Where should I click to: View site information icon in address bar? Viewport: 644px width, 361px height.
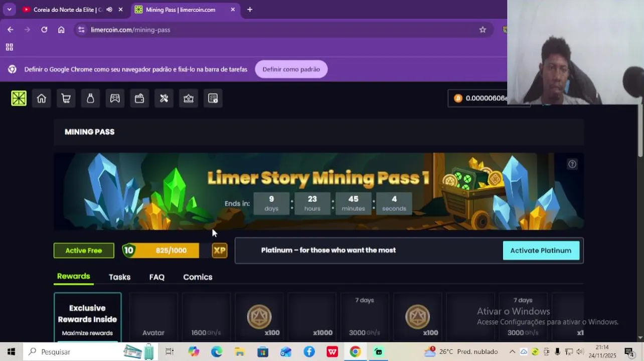click(x=82, y=30)
